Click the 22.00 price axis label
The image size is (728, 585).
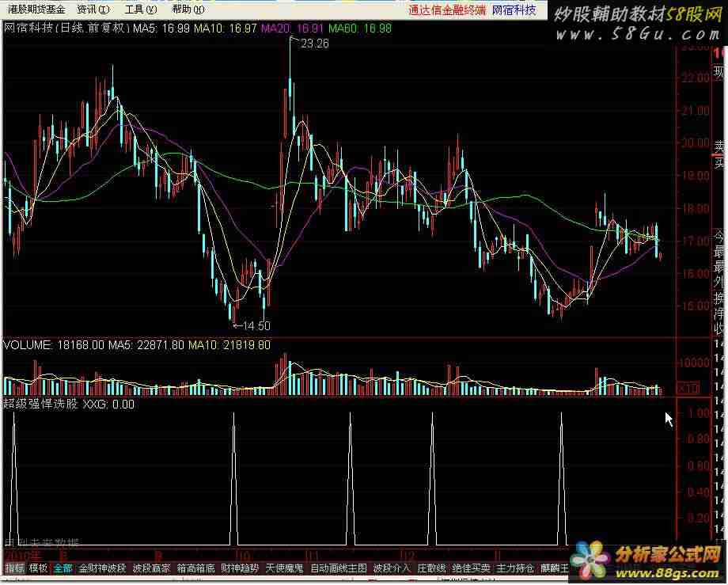(695, 78)
